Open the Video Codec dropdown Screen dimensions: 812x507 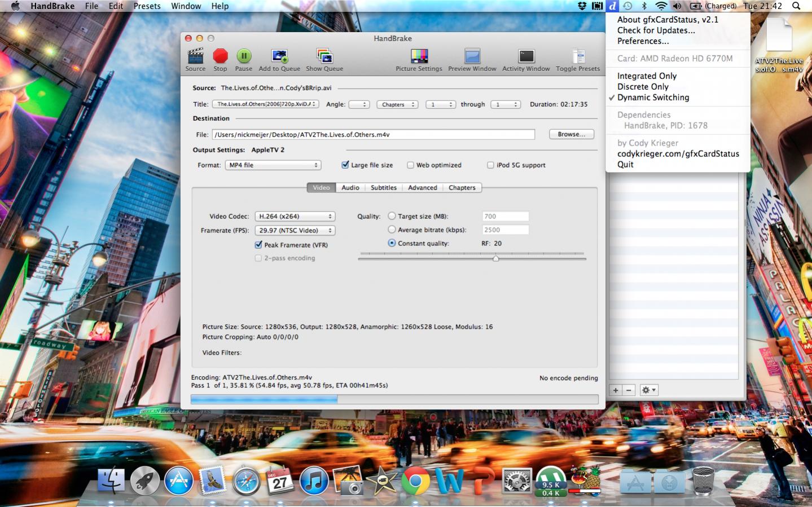295,217
